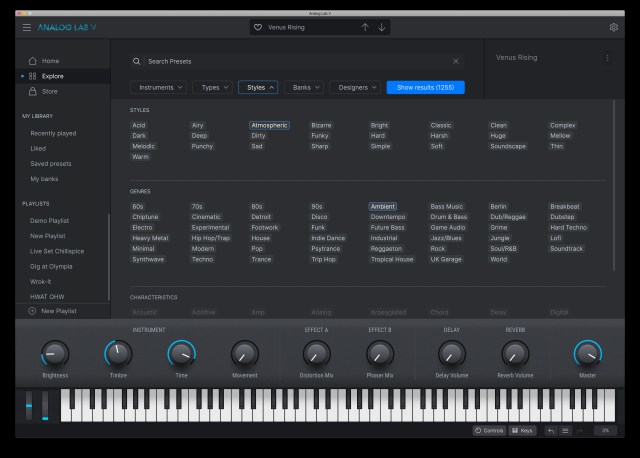Image resolution: width=640 pixels, height=458 pixels.
Task: Like the Venus Rising preset with heart icon
Action: pos(258,27)
